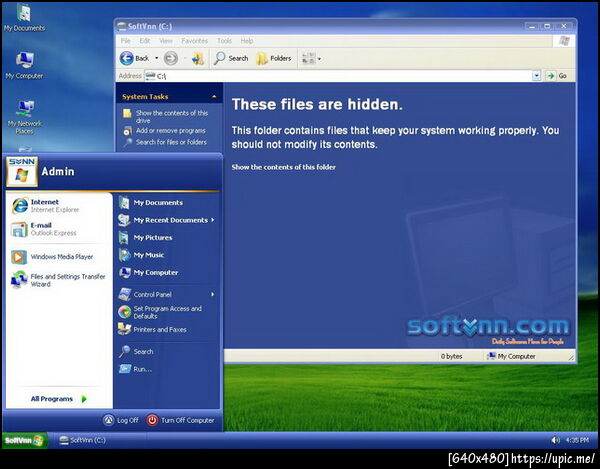600x469 pixels.
Task: Click the Go button
Action: click(557, 76)
